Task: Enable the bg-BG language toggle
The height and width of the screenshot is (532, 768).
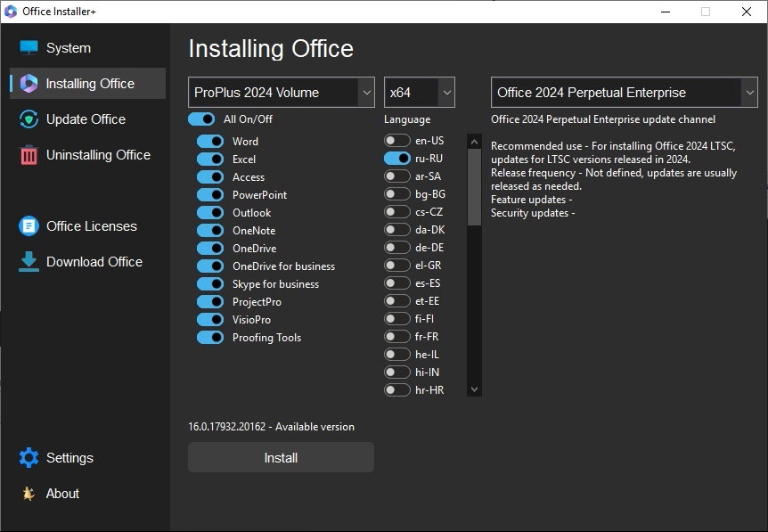Action: 397,194
